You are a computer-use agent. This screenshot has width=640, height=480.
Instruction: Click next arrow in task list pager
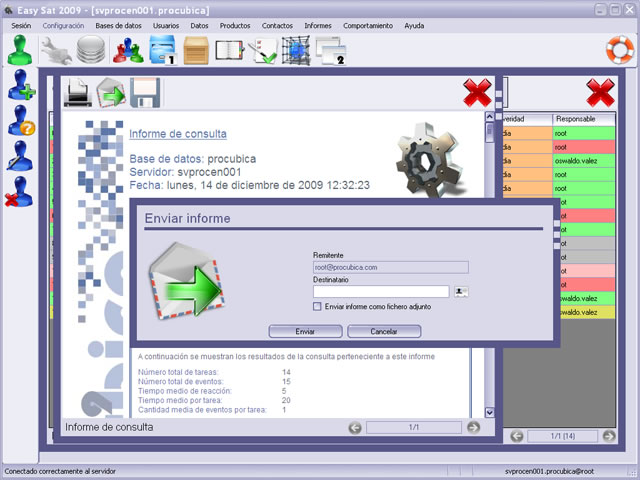tap(609, 436)
